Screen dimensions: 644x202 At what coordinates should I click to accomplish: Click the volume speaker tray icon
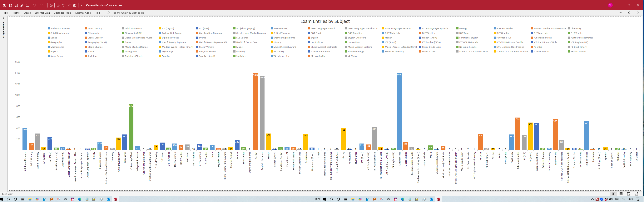(611, 199)
